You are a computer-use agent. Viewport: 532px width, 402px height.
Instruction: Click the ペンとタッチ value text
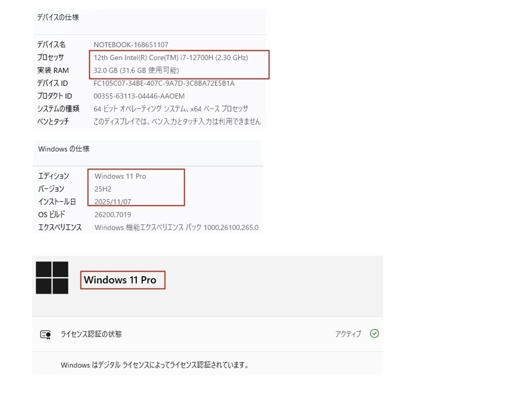click(177, 122)
